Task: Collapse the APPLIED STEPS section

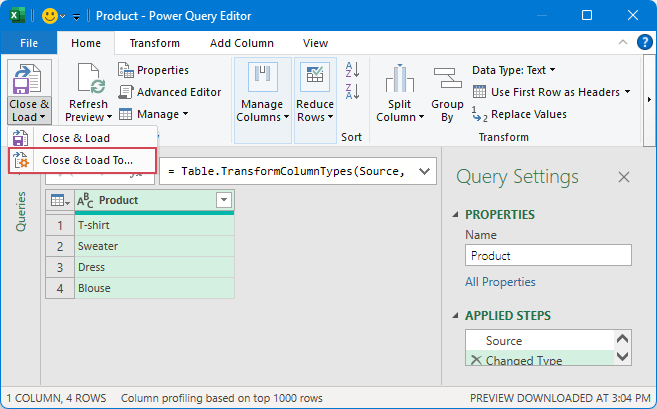Action: (457, 316)
